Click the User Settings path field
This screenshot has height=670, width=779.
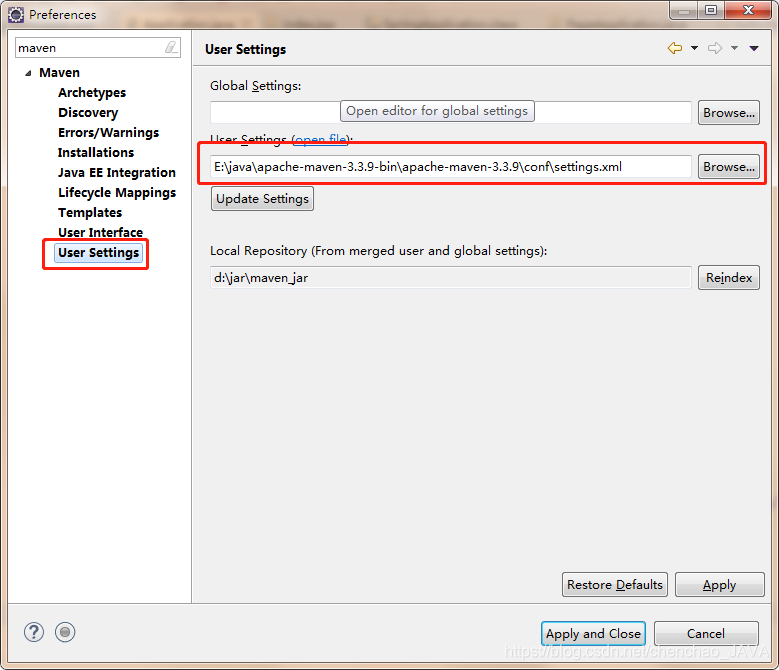pos(451,167)
